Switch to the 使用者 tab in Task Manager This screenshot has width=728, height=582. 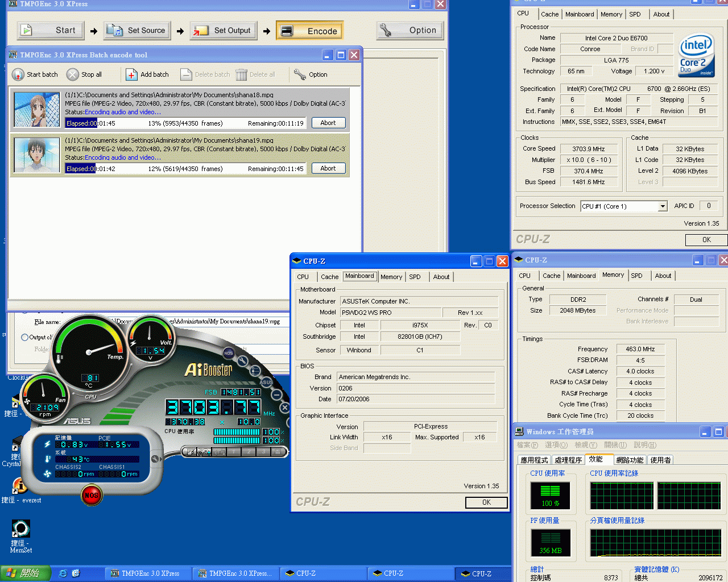click(x=660, y=460)
